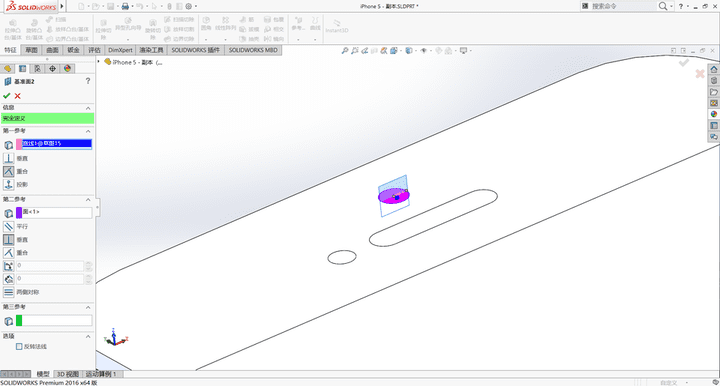This screenshot has width=720, height=386.
Task: Open the DimXpertManager crosshair tab icon
Action: [x=52, y=69]
